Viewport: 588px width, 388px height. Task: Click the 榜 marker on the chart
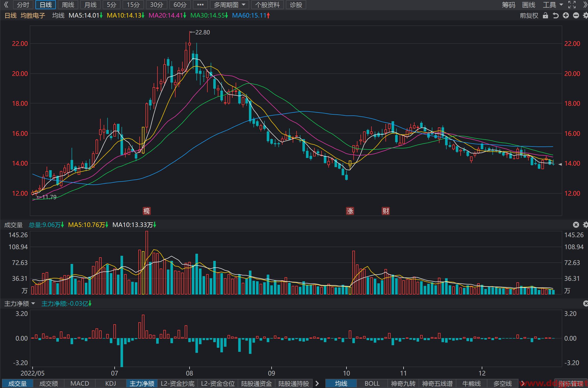pos(146,211)
